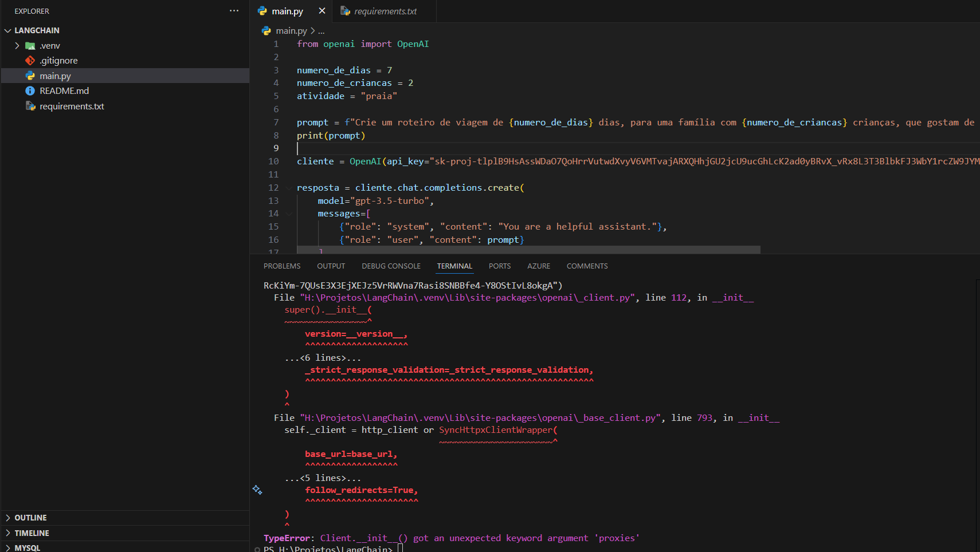
Task: Open _client.py path link in terminal
Action: point(468,298)
